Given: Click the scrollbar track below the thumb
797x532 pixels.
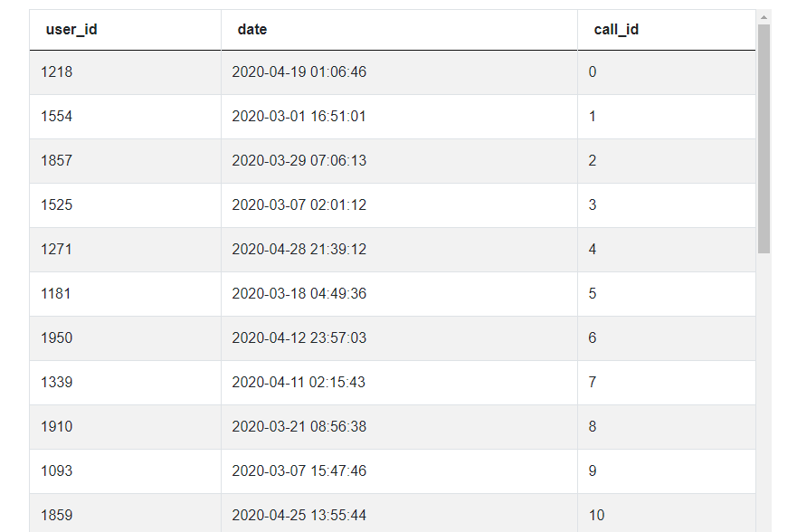Looking at the screenshot, I should click(764, 393).
